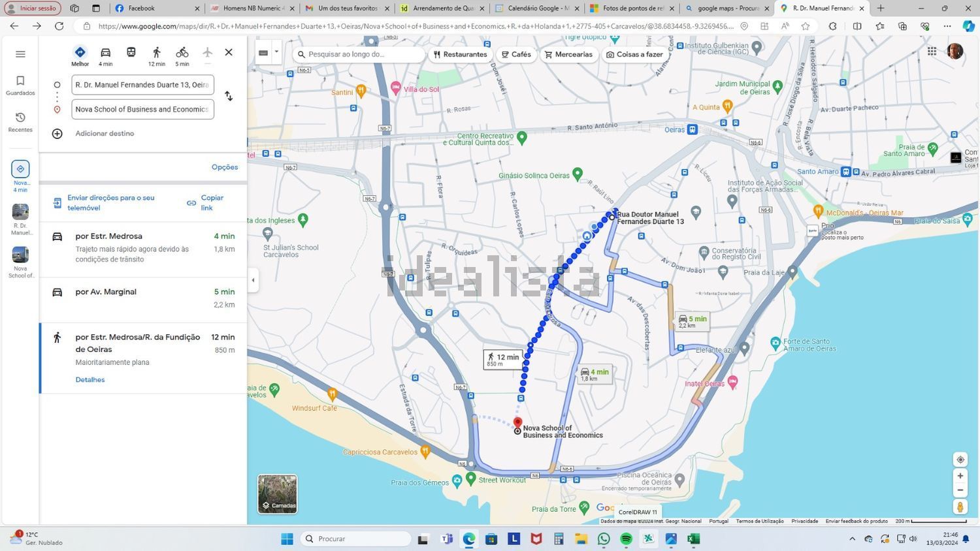980x551 pixels.
Task: Open Spotify from the taskbar
Action: tap(626, 539)
